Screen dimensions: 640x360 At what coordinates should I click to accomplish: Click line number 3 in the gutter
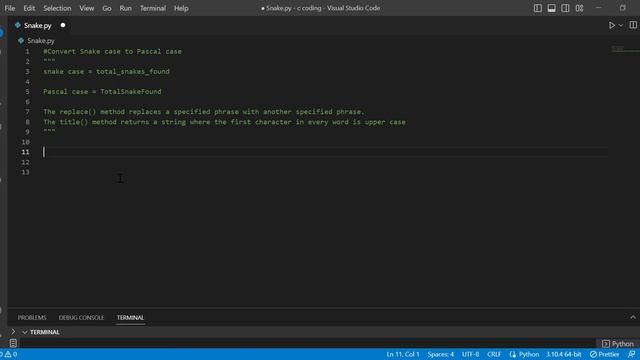tap(27, 71)
